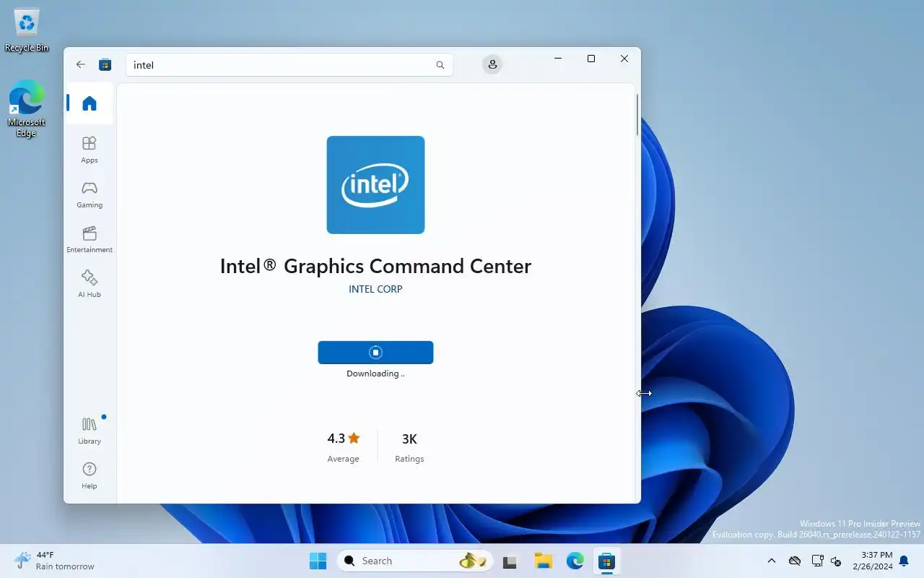The image size is (924, 578).
Task: Go back with the Store back arrow
Action: pyautogui.click(x=81, y=64)
